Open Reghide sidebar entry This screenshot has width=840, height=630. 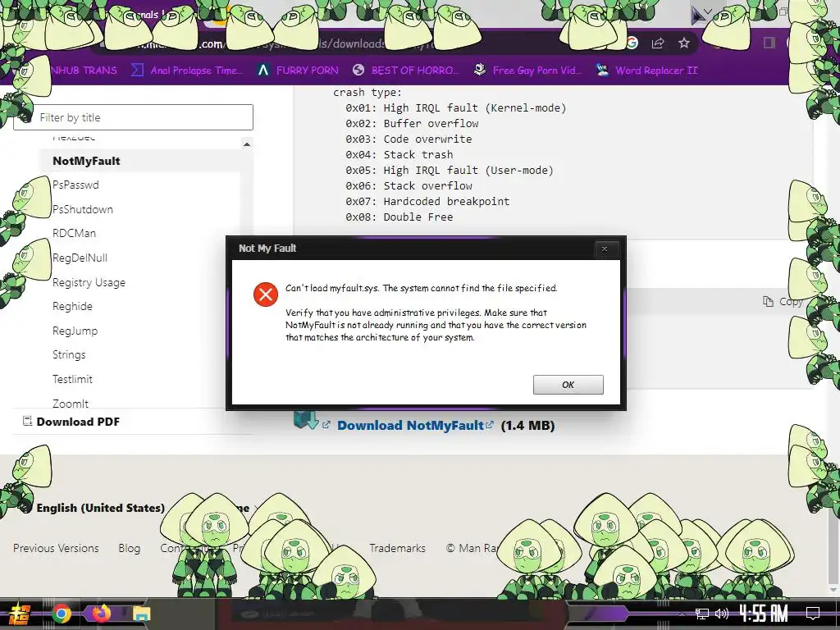pos(72,307)
